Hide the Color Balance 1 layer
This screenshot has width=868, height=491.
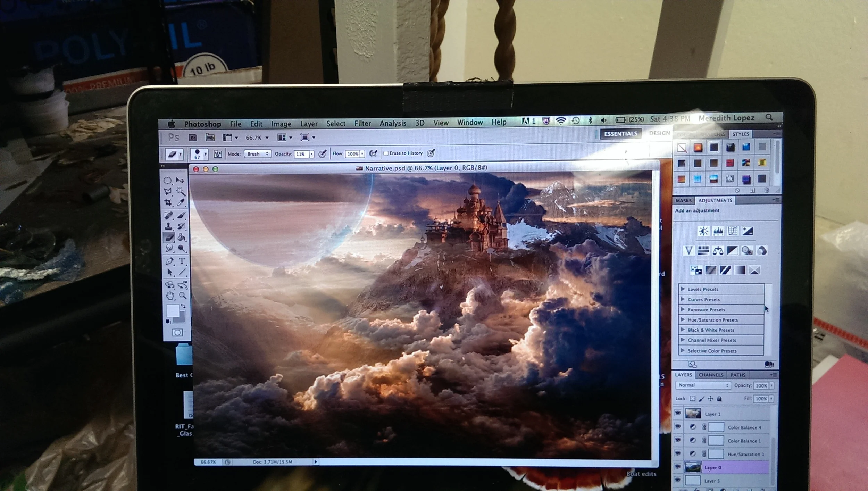click(x=677, y=440)
